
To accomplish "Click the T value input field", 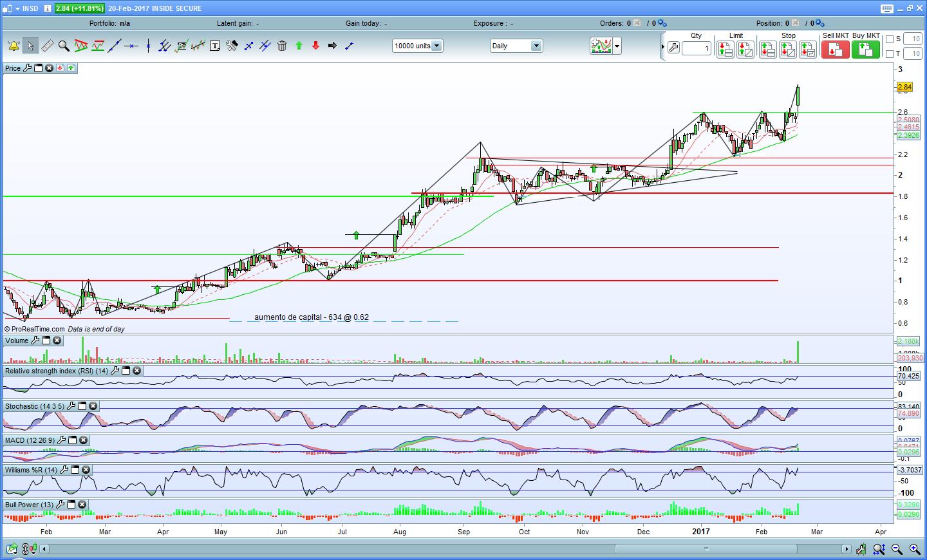I will [x=913, y=54].
